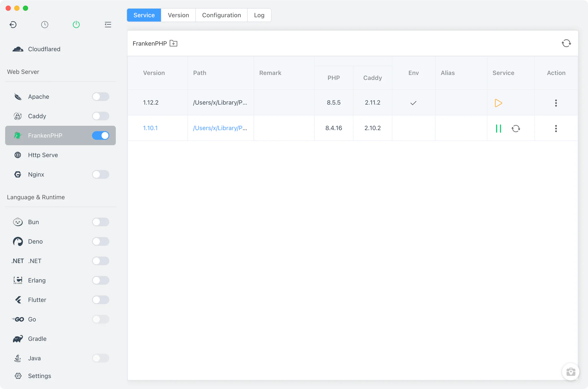Open the Configuration tab
This screenshot has width=588, height=389.
coord(221,15)
